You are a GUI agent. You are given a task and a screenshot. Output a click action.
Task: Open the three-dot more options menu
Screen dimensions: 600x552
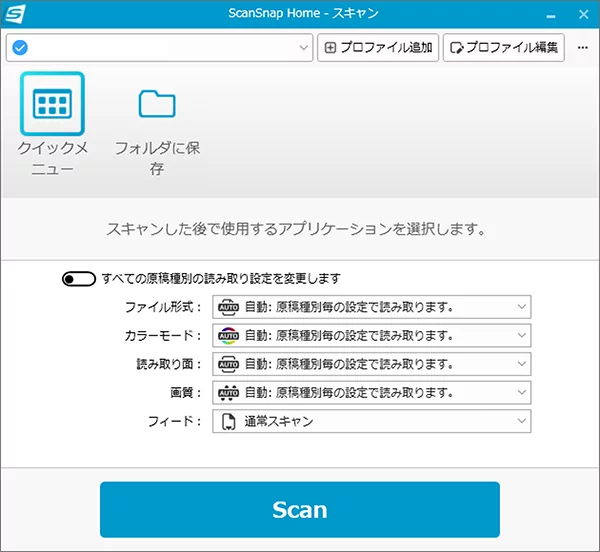(583, 47)
